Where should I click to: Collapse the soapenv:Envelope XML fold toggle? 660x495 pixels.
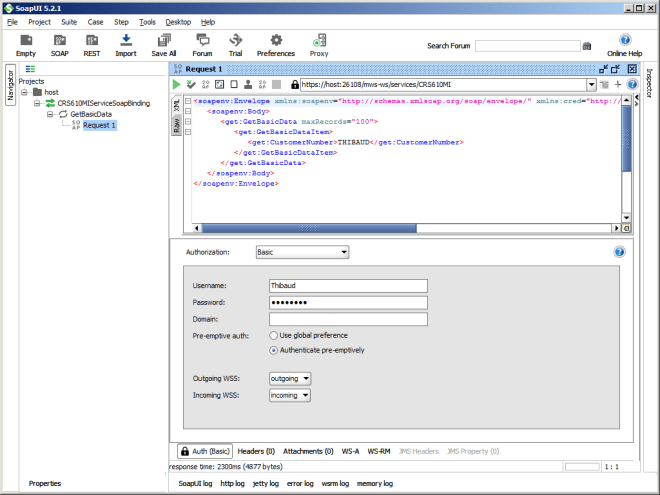(189, 102)
